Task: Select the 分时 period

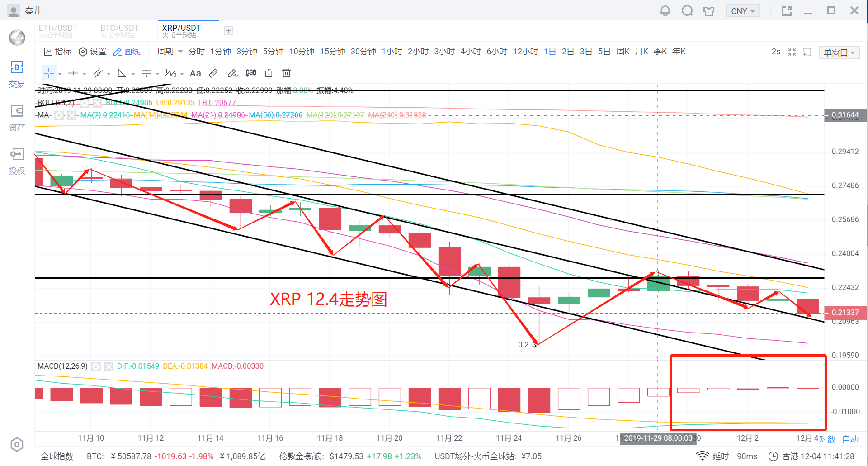Action: point(197,52)
